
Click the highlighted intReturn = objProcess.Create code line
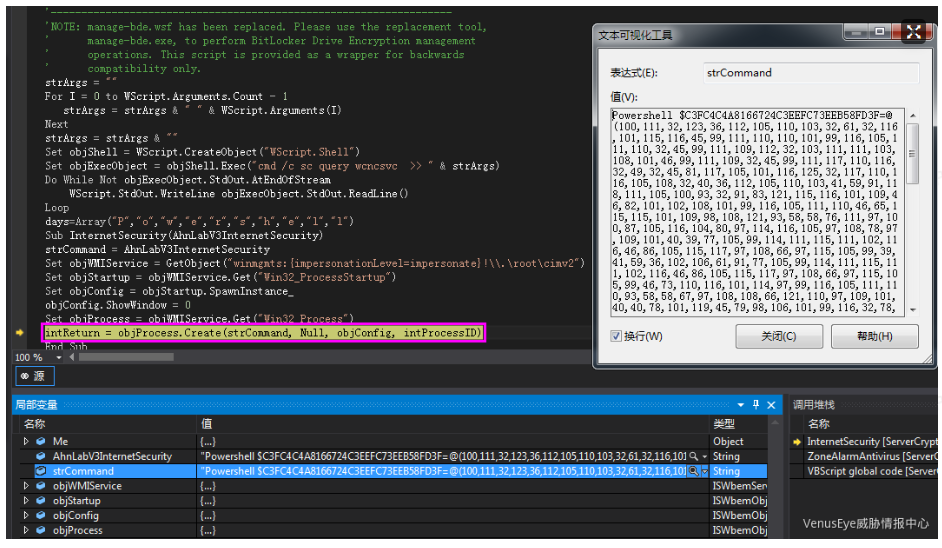coord(263,332)
